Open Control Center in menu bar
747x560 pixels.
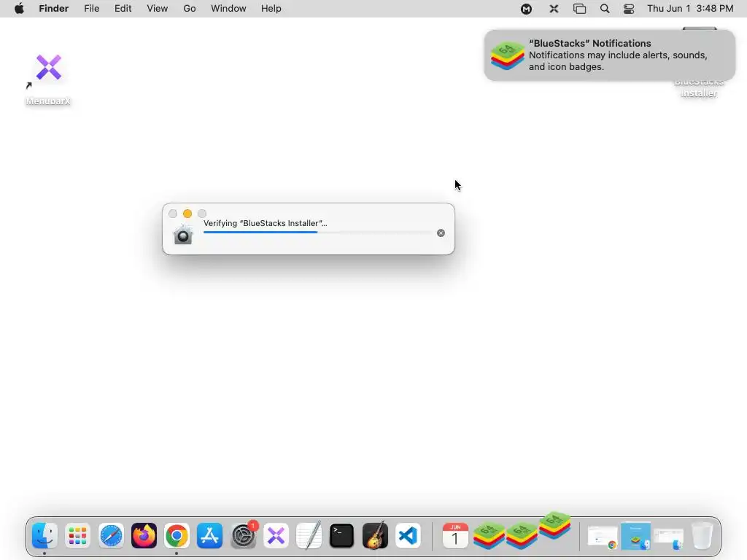click(x=629, y=9)
